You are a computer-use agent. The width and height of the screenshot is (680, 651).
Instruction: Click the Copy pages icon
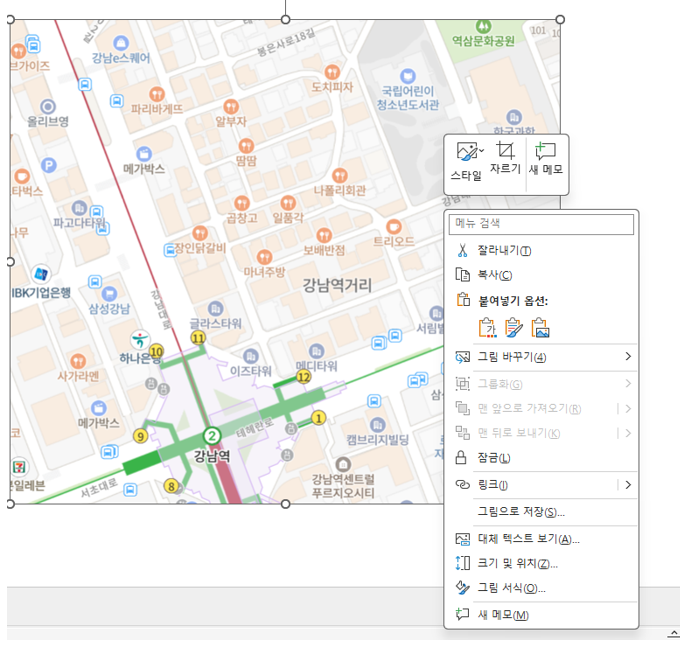coord(462,275)
